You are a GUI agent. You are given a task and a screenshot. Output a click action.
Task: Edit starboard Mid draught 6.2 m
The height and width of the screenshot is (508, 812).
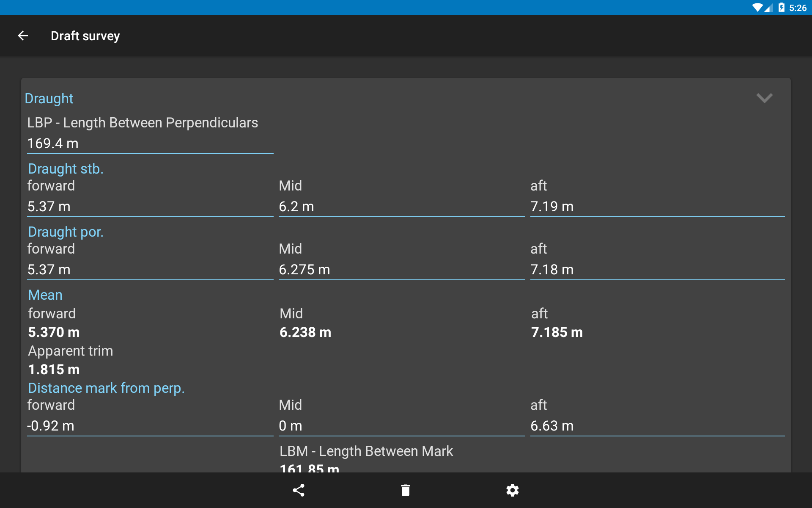click(x=402, y=207)
